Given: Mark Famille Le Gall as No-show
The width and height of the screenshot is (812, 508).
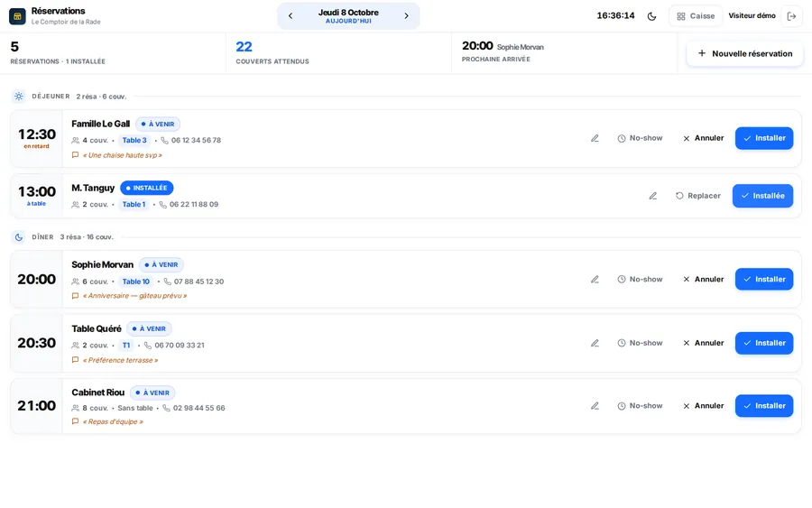Looking at the screenshot, I should point(640,138).
